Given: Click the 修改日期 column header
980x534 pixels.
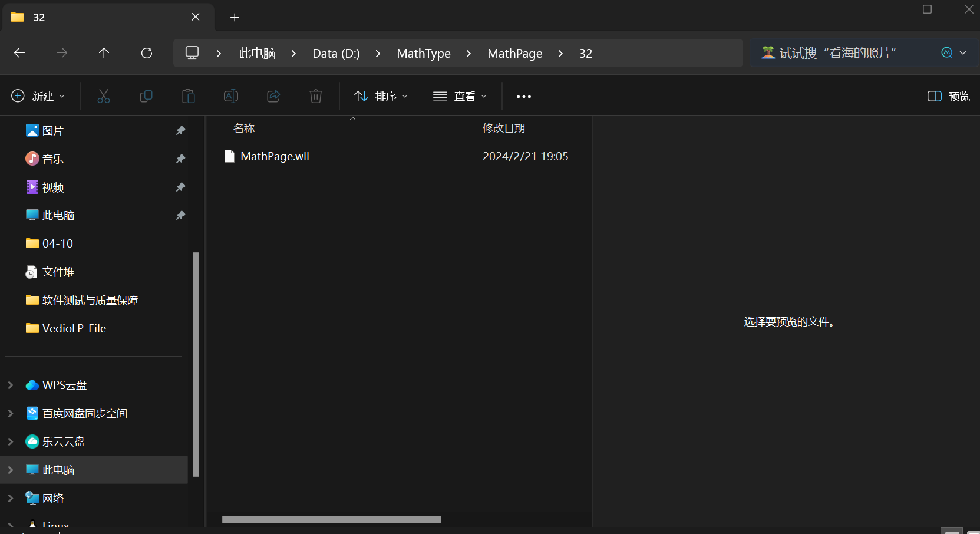Looking at the screenshot, I should [x=504, y=128].
